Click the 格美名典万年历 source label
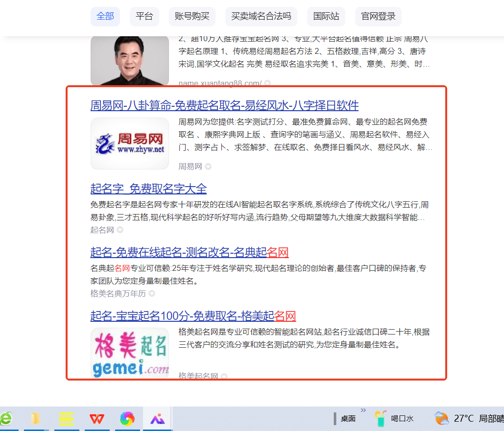The width and height of the screenshot is (504, 431). [118, 293]
